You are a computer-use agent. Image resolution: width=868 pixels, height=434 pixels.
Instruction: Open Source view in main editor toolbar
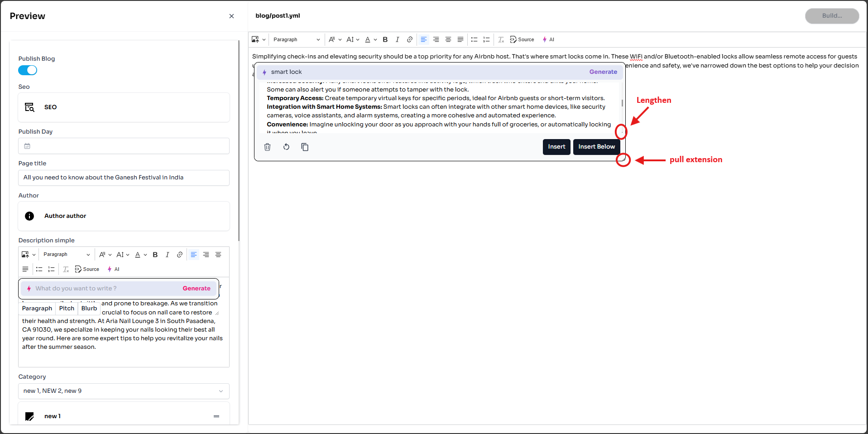point(522,39)
